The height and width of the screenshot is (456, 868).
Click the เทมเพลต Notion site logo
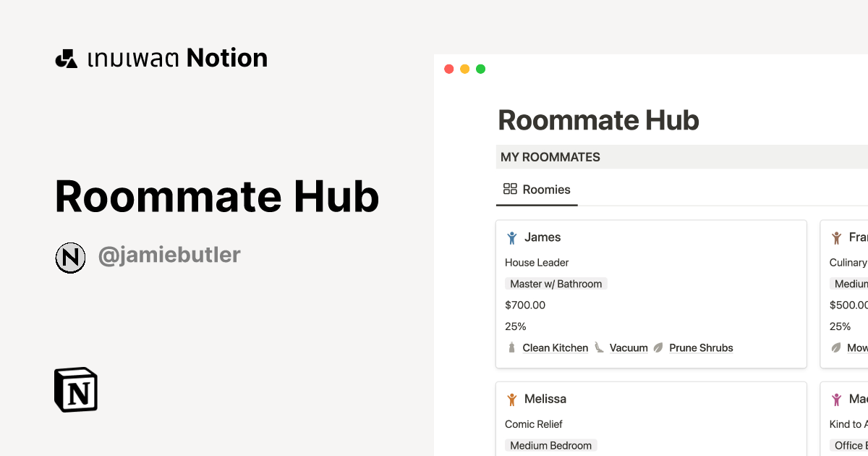coord(161,58)
